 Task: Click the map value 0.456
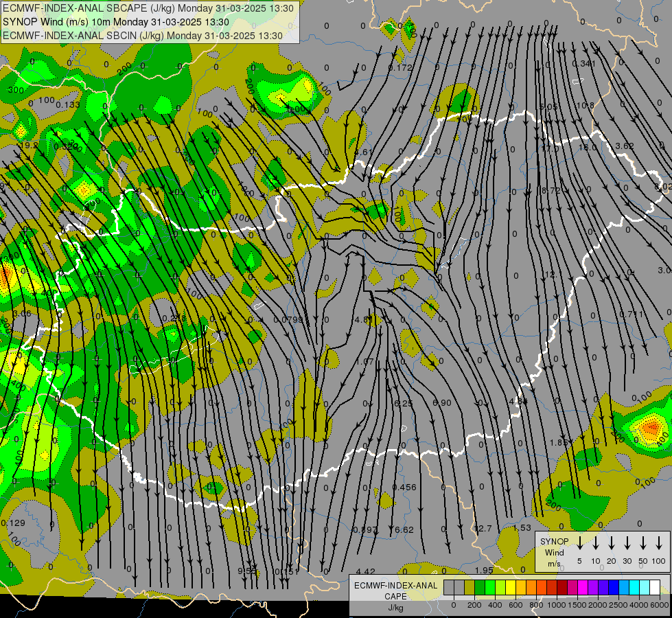click(x=404, y=488)
